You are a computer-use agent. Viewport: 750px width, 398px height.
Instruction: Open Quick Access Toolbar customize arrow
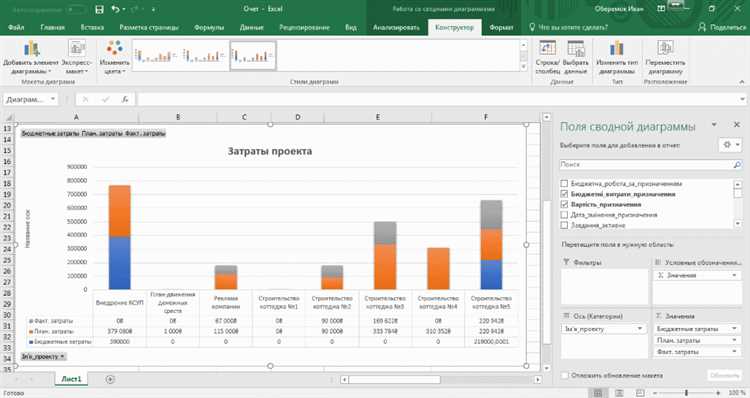click(x=154, y=9)
